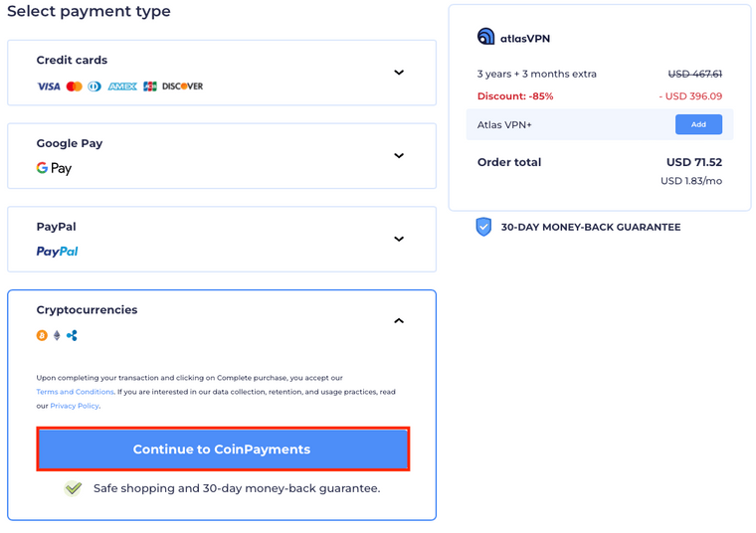Click the 30-DAY MONEY-BACK GUARANTEE text
Viewport: 756px width, 533px height.
pyautogui.click(x=591, y=227)
